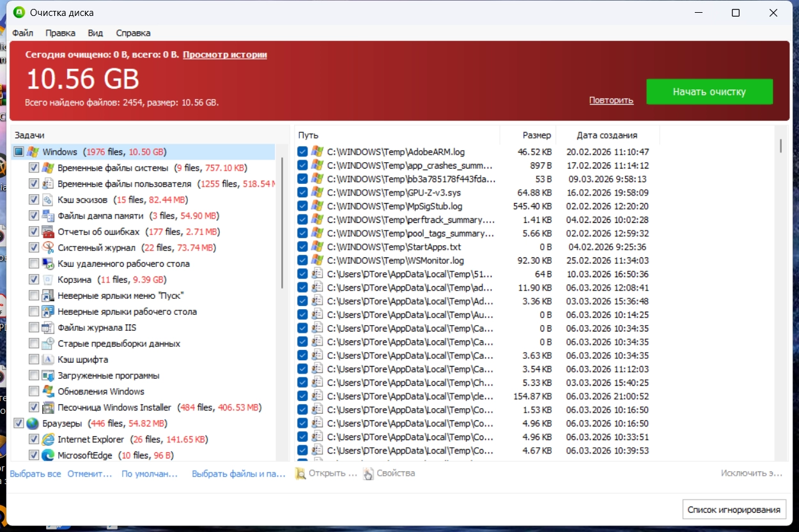The height and width of the screenshot is (532, 799).
Task: Uncheck Кэш эскизов checkbox
Action: click(x=34, y=200)
